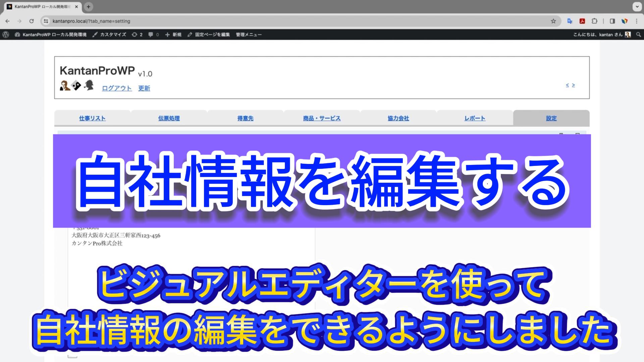Click the colorful profile icon in toolbar
Image resolution: width=644 pixels, height=362 pixels.
pyautogui.click(x=625, y=21)
